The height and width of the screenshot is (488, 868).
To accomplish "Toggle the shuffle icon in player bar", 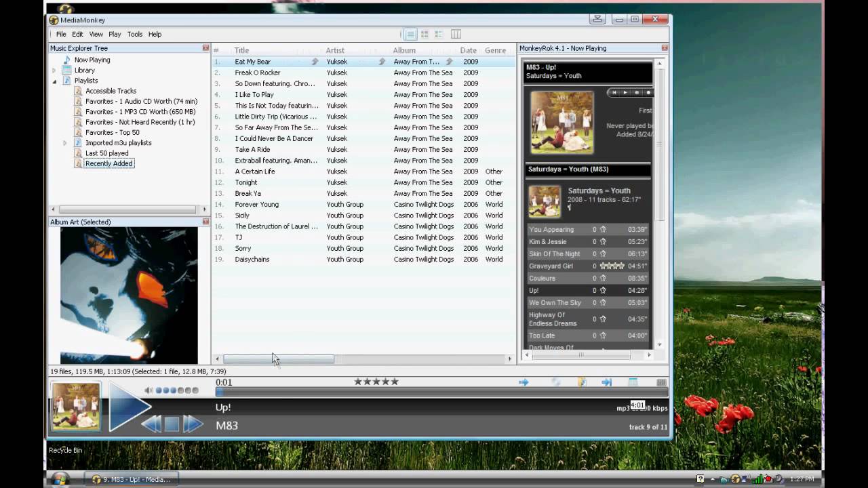I will (x=556, y=382).
